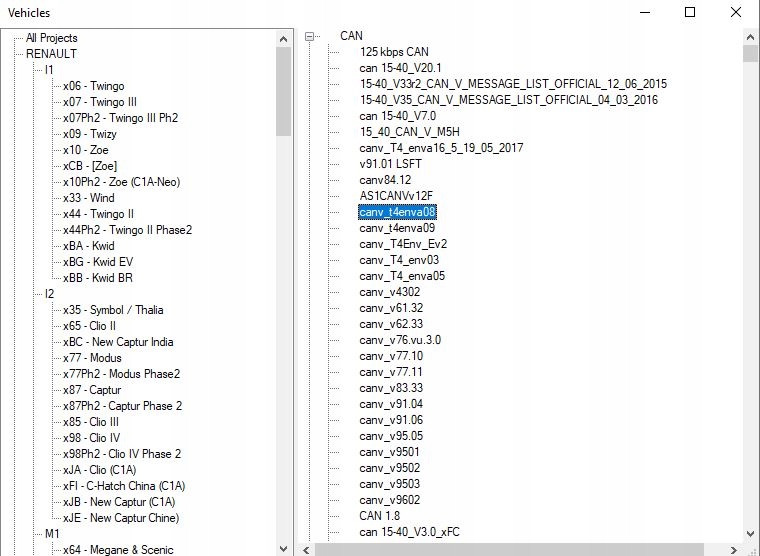Image resolution: width=760 pixels, height=556 pixels.
Task: Select x10Ph2 - Zoe (C1A-Neo)
Action: (x=122, y=182)
